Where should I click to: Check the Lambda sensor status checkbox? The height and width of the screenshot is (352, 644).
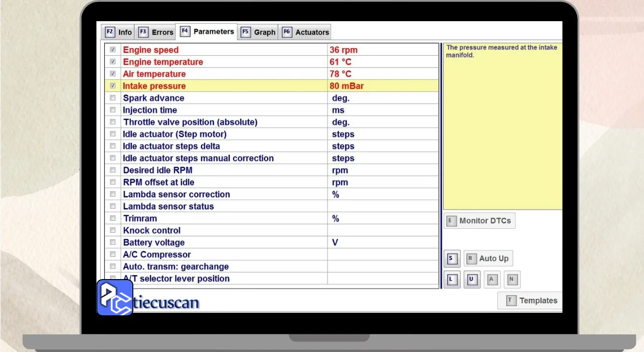(x=113, y=206)
